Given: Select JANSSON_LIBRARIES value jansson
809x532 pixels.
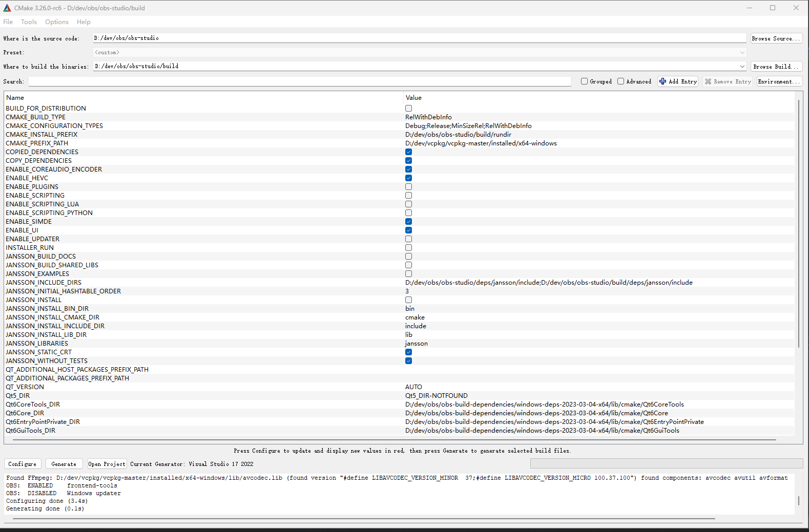Looking at the screenshot, I should coord(416,344).
